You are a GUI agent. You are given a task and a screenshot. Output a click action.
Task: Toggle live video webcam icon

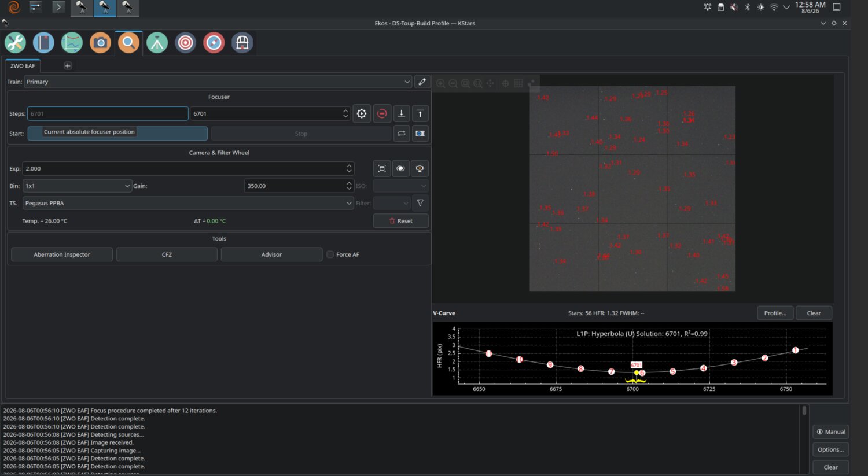420,168
